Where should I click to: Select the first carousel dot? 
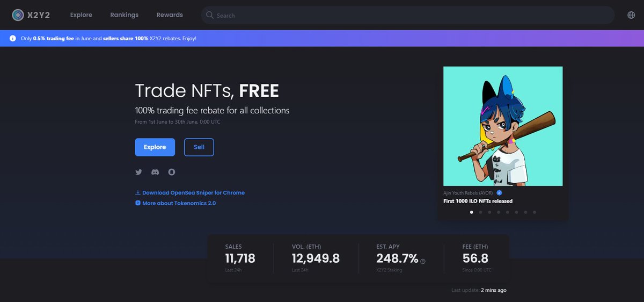pyautogui.click(x=472, y=212)
